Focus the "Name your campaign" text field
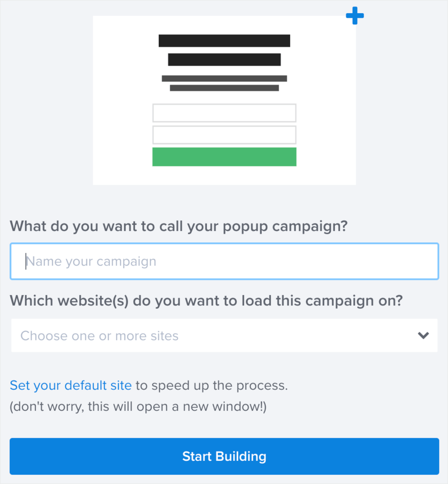 [224, 261]
